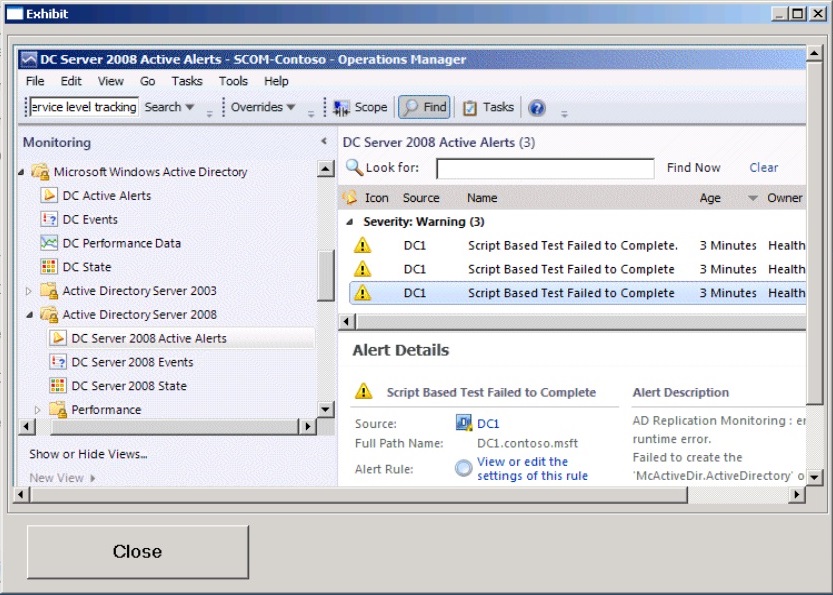Click the alert list header state icon
The height and width of the screenshot is (595, 833).
tap(350, 198)
